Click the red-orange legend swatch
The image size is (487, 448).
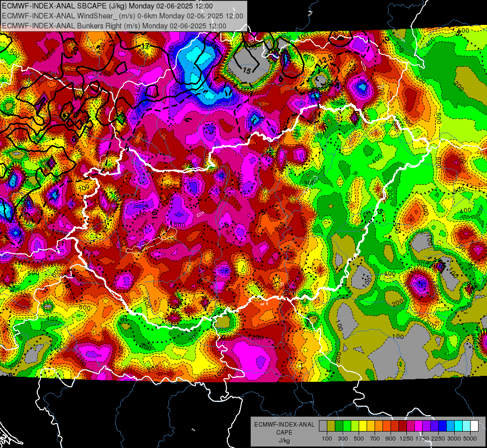[x=387, y=426]
